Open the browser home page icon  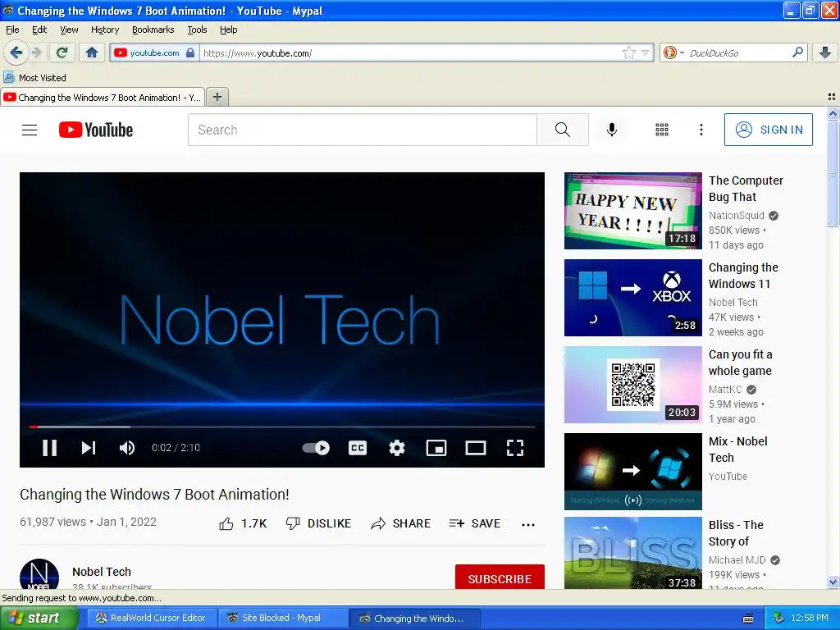[92, 52]
